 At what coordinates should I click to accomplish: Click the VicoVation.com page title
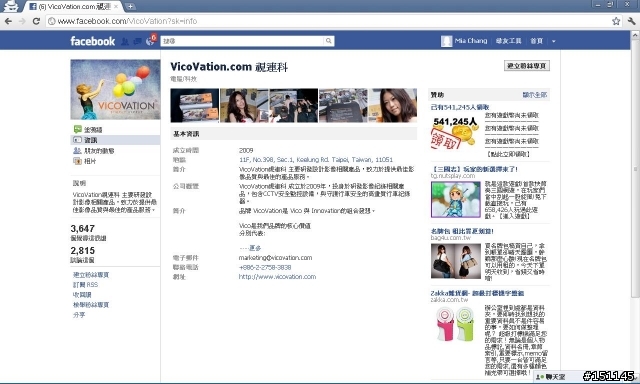[229, 67]
